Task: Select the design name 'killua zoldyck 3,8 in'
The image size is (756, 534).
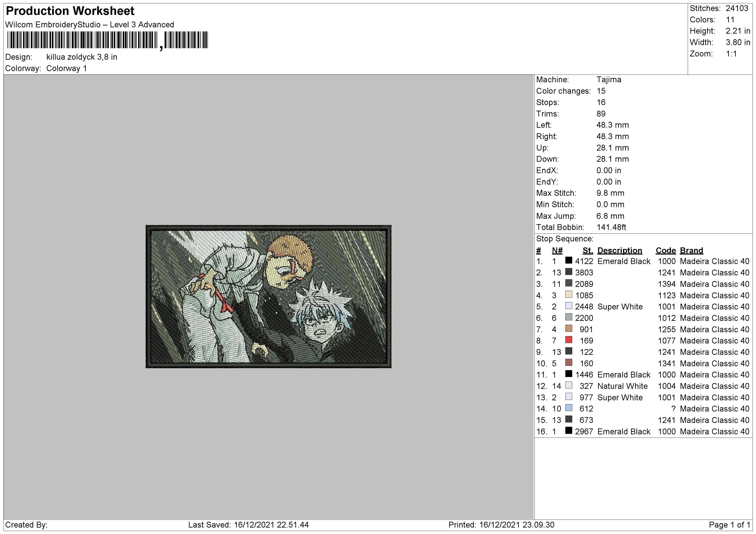Action: [x=82, y=57]
